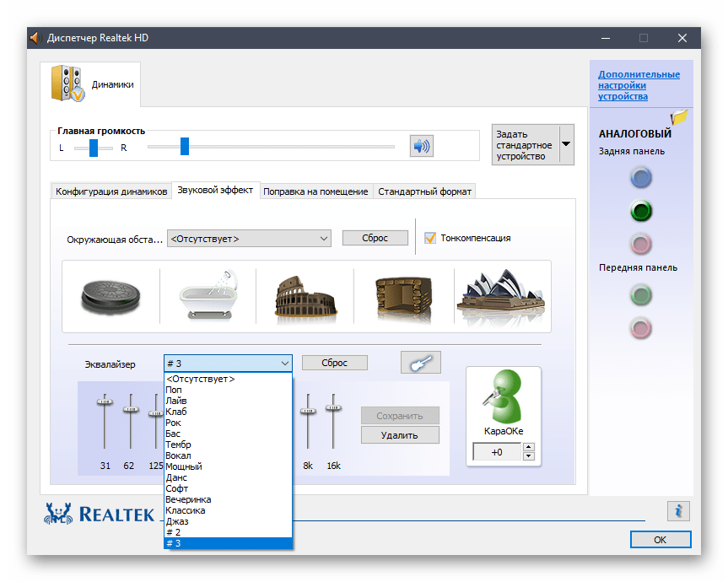Click the blue rear panel jack
Screen dimensions: 728x582
point(641,178)
